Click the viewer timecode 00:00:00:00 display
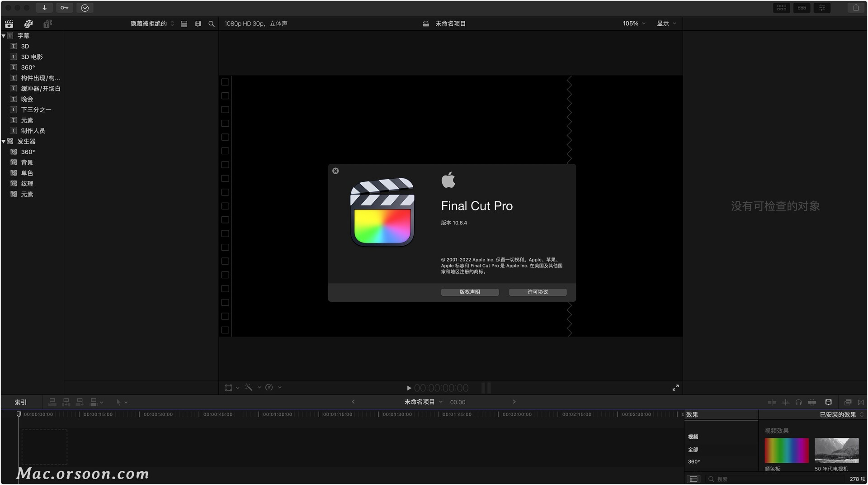This screenshot has width=868, height=485. [x=441, y=388]
